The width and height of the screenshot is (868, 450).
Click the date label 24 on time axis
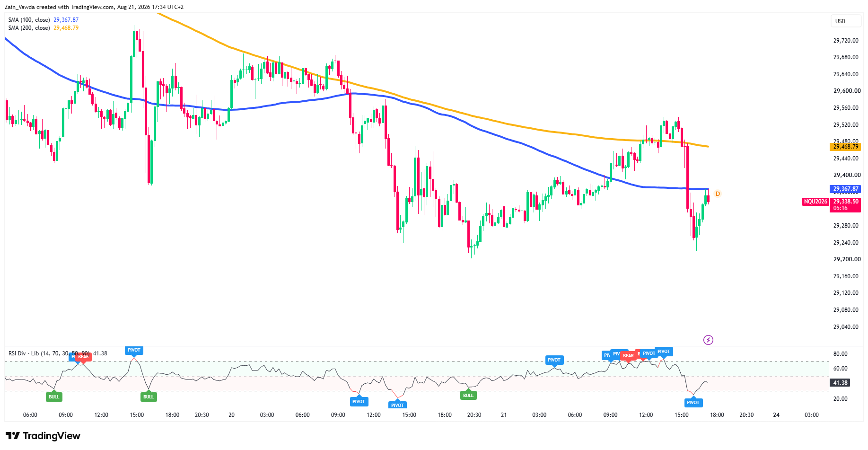pyautogui.click(x=776, y=415)
